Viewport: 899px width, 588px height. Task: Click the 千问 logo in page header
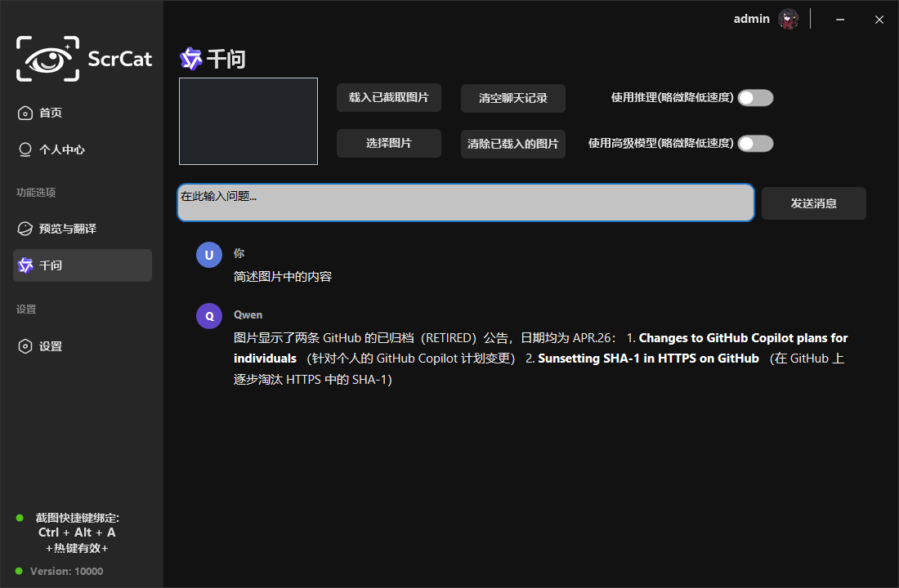point(191,59)
